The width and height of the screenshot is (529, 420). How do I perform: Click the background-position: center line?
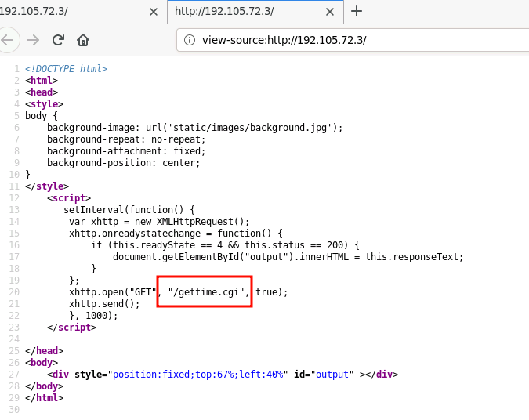(124, 163)
